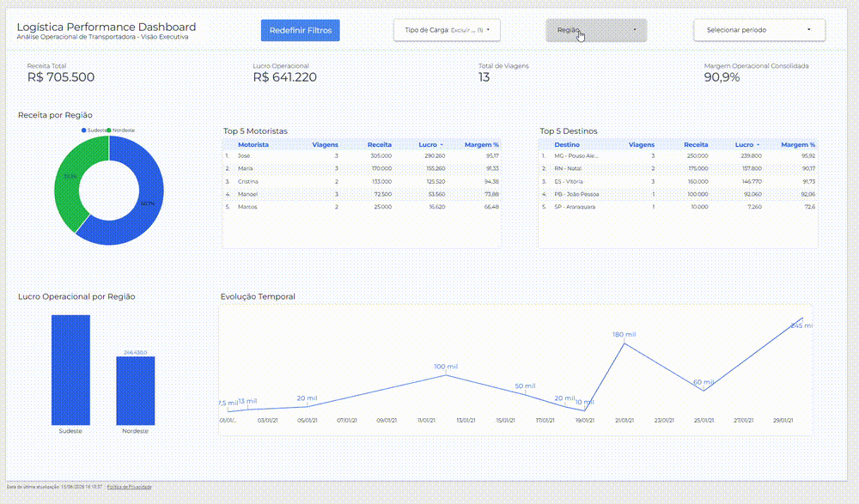Click the 245 mil data point at chart end
This screenshot has width=859, height=504.
pos(802,318)
